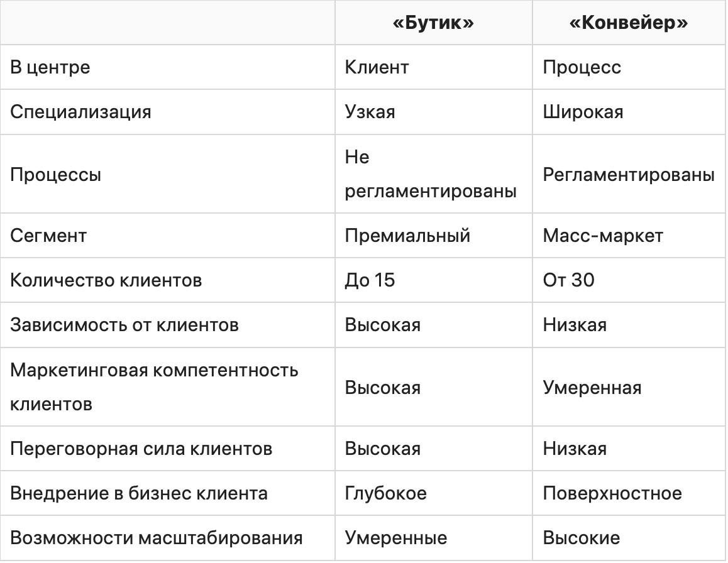Viewport: 728px width, 563px height.
Task: Click the «Бутик» column header
Action: [433, 23]
